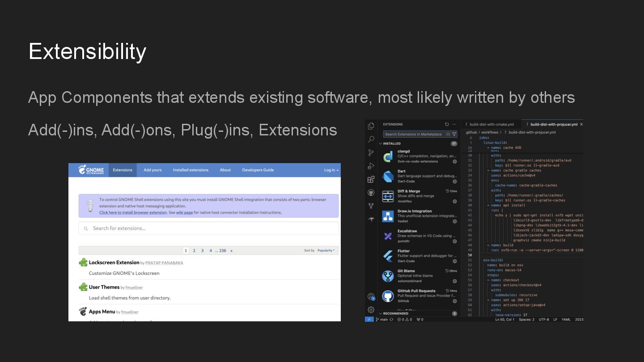Click Spaces: 2 indentation status item
The height and width of the screenshot is (362, 644).
526,320
